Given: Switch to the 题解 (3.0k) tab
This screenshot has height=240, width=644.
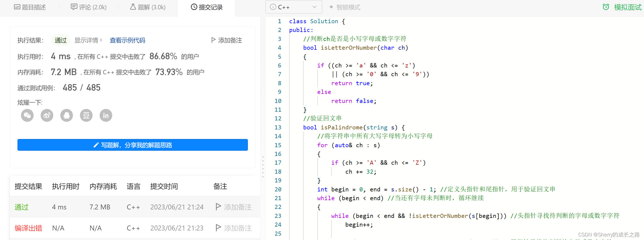Looking at the screenshot, I should 148,7.
